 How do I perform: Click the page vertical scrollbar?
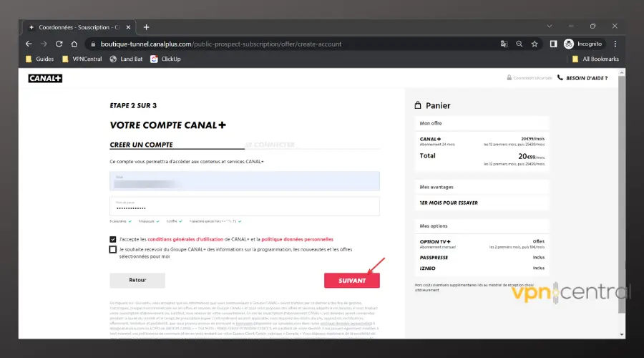pyautogui.click(x=622, y=193)
